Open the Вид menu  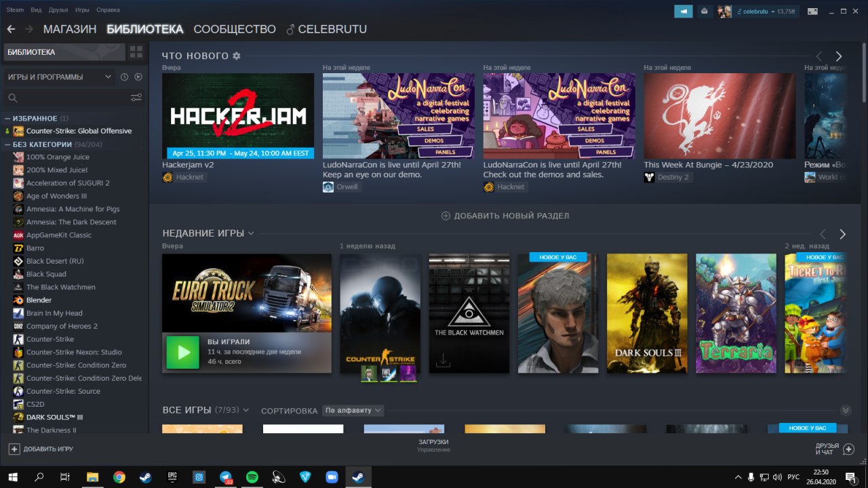pyautogui.click(x=37, y=10)
